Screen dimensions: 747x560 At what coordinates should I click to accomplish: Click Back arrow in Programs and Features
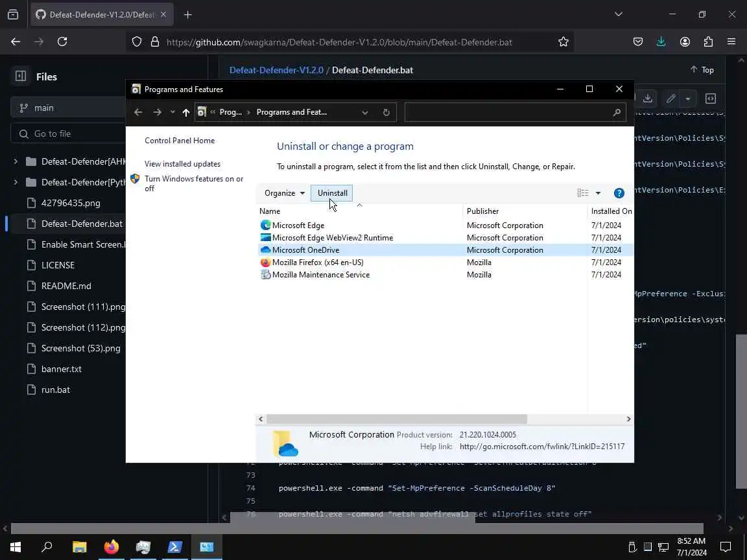(138, 112)
